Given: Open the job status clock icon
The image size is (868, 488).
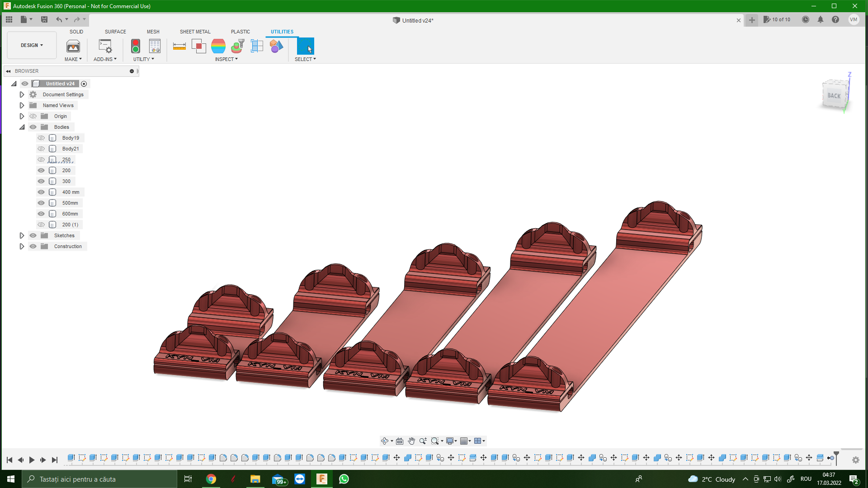Looking at the screenshot, I should (805, 20).
